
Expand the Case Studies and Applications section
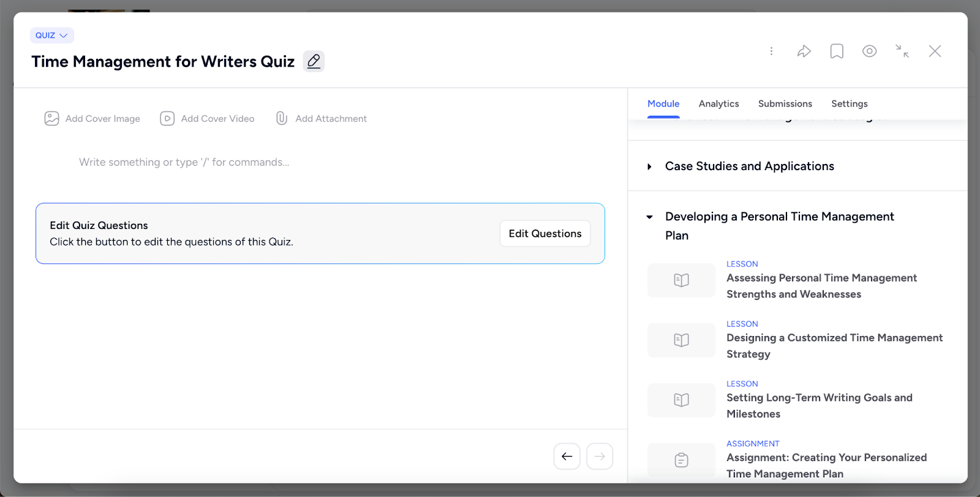650,166
